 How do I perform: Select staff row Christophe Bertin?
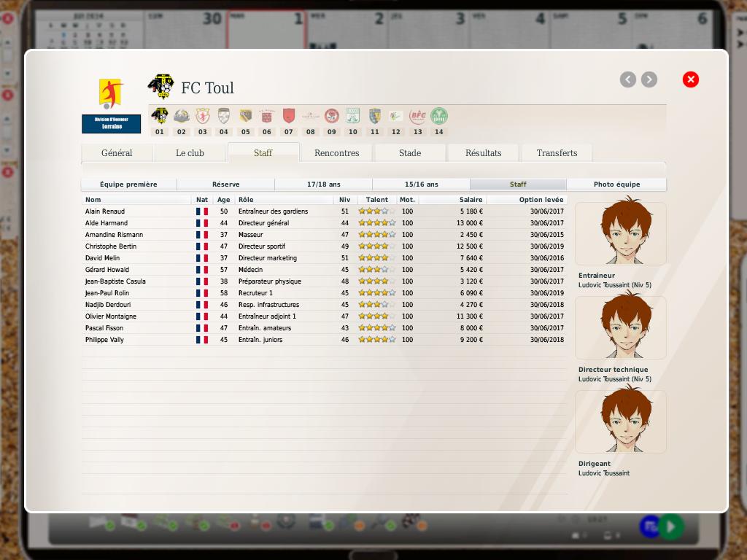coord(324,246)
